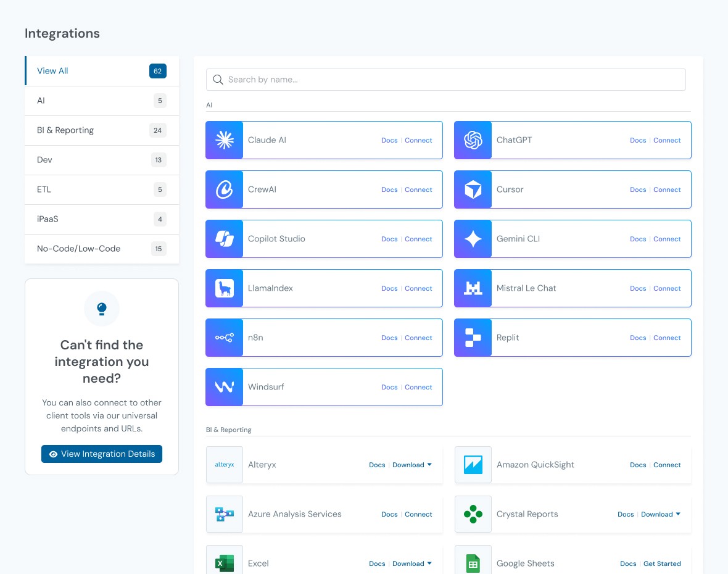
Task: Click the Gemini CLI star icon
Action: click(x=473, y=239)
